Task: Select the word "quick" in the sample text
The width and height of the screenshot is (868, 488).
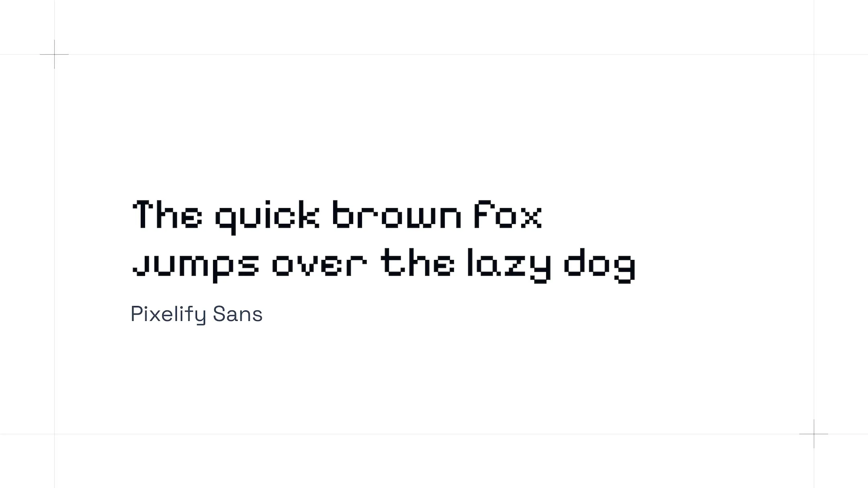Action: pyautogui.click(x=267, y=216)
